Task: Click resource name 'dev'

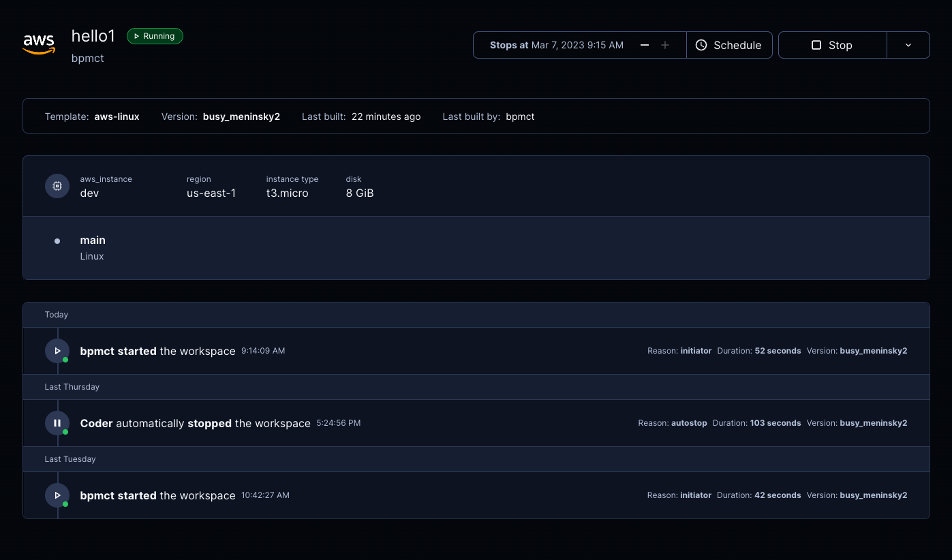Action: click(89, 193)
